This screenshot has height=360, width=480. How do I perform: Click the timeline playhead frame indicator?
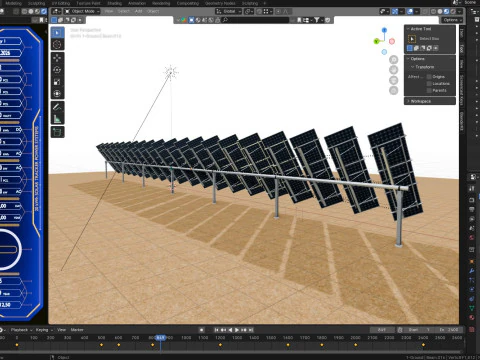click(161, 338)
